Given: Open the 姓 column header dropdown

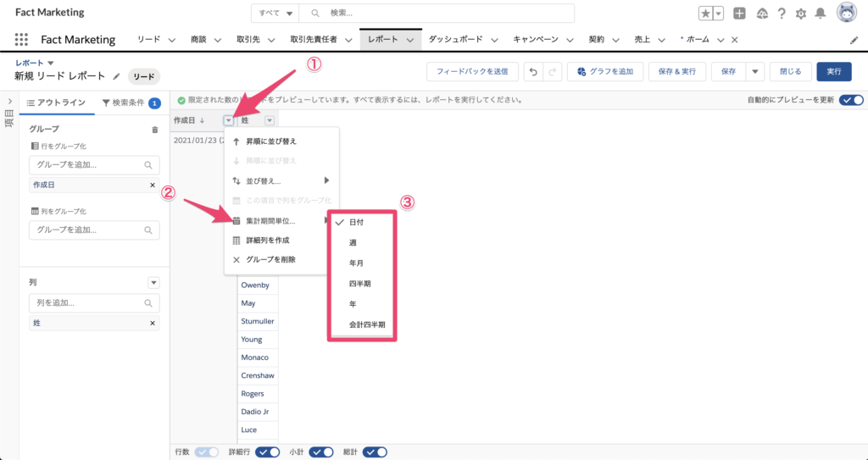Looking at the screenshot, I should click(270, 120).
